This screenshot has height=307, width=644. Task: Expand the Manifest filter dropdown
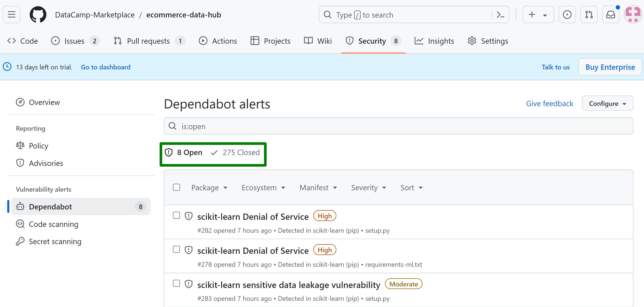tap(318, 188)
